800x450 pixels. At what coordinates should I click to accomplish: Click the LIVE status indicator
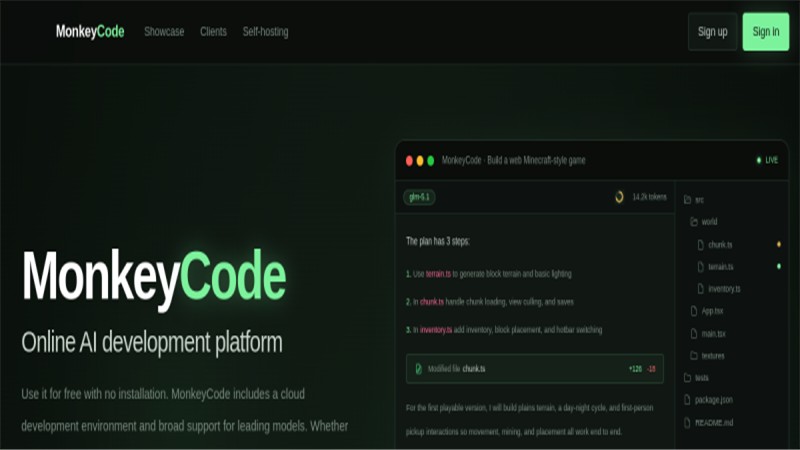(767, 160)
